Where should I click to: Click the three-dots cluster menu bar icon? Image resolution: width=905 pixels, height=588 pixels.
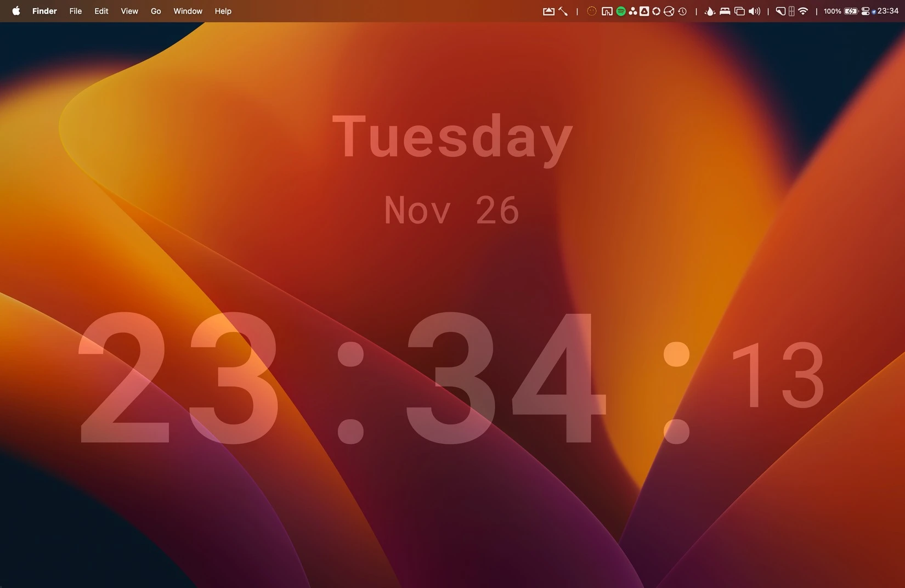tap(633, 11)
